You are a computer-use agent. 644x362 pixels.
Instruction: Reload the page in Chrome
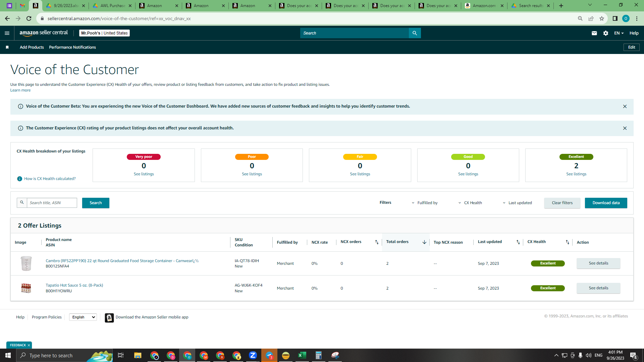click(29, 18)
